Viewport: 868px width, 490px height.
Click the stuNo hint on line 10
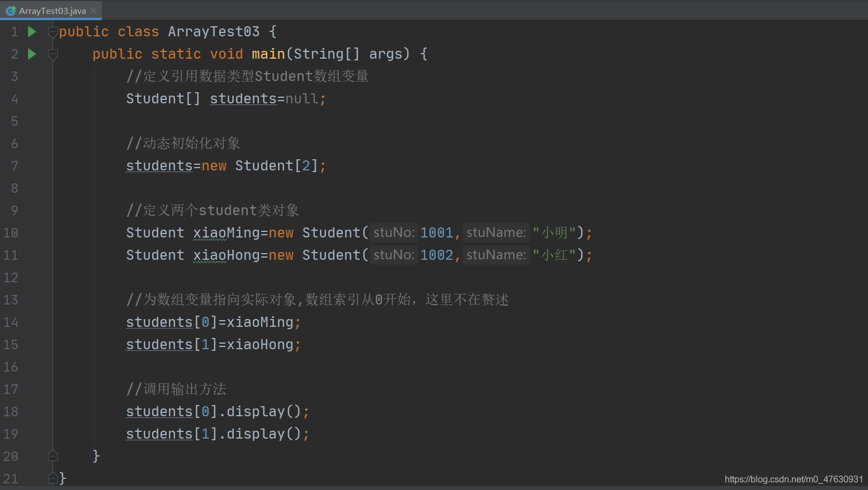pos(394,232)
